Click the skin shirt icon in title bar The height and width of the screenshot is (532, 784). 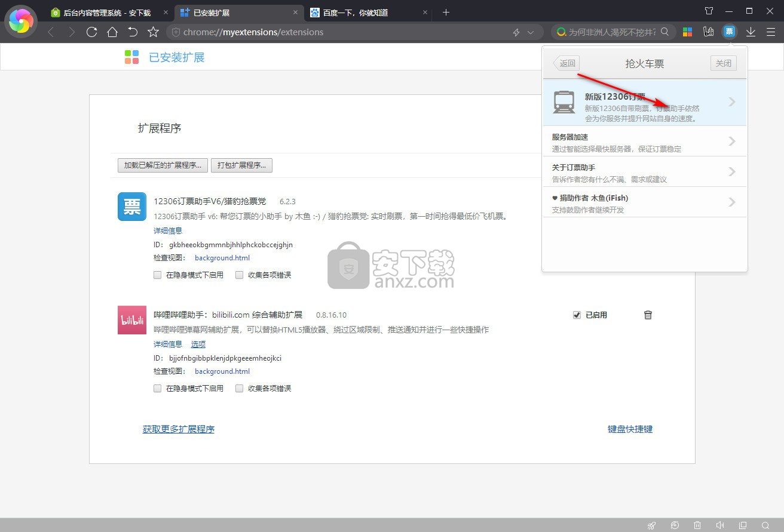click(709, 11)
